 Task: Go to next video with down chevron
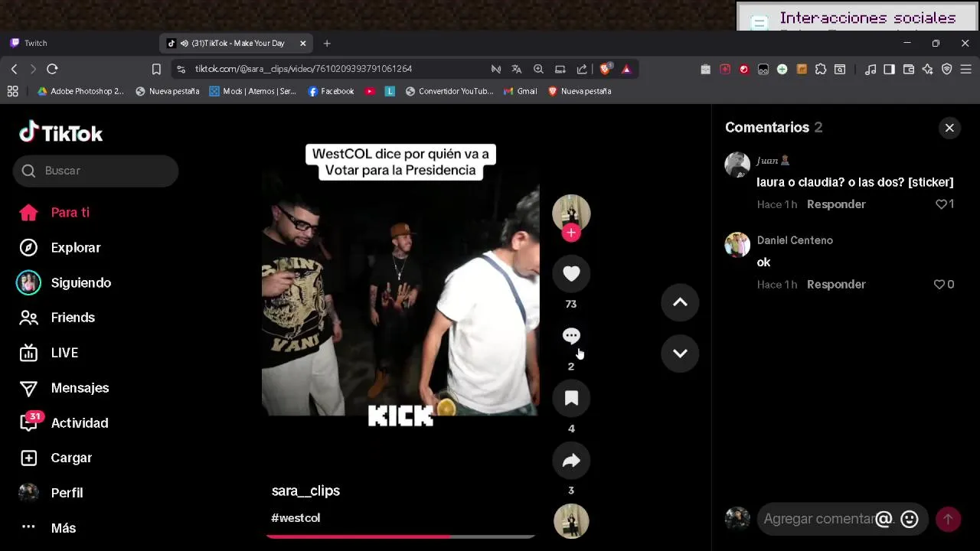(680, 354)
